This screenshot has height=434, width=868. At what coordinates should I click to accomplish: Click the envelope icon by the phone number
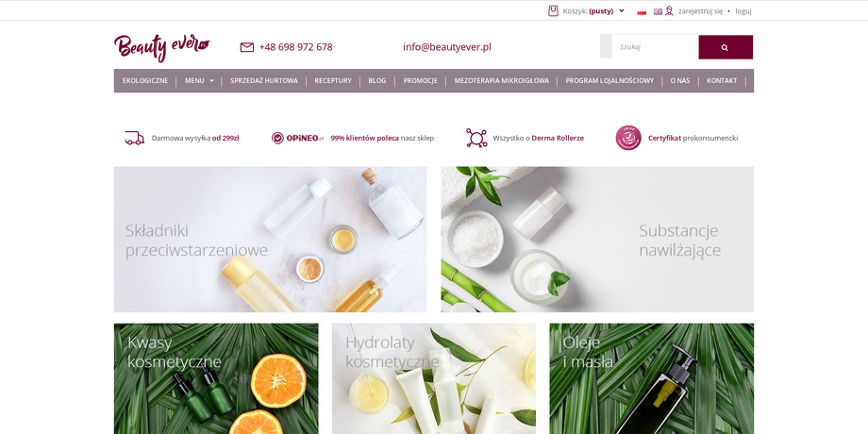(247, 47)
